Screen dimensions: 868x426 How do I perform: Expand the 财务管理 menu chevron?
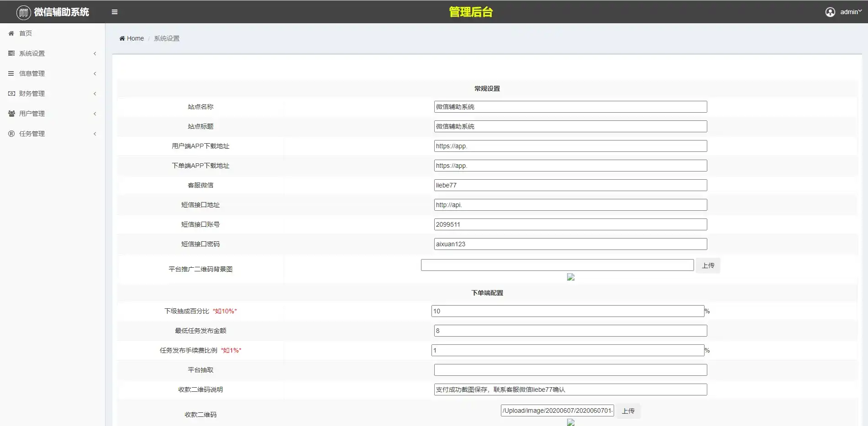coord(95,94)
